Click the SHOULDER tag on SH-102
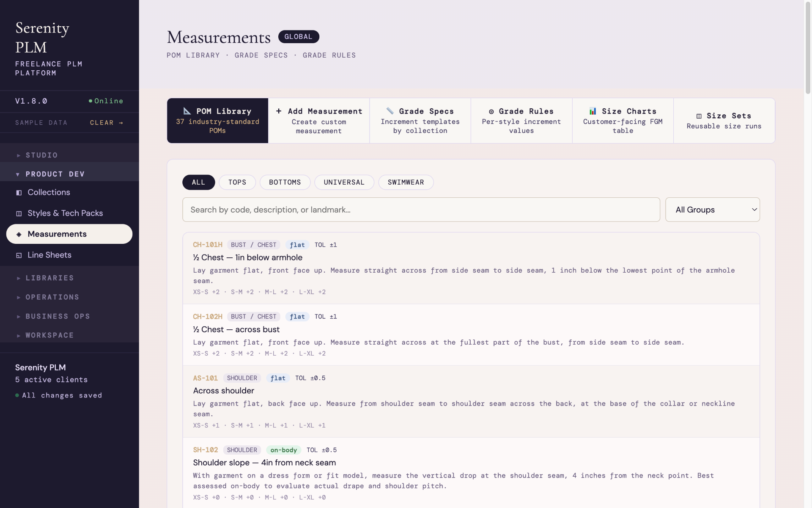 [x=242, y=450]
